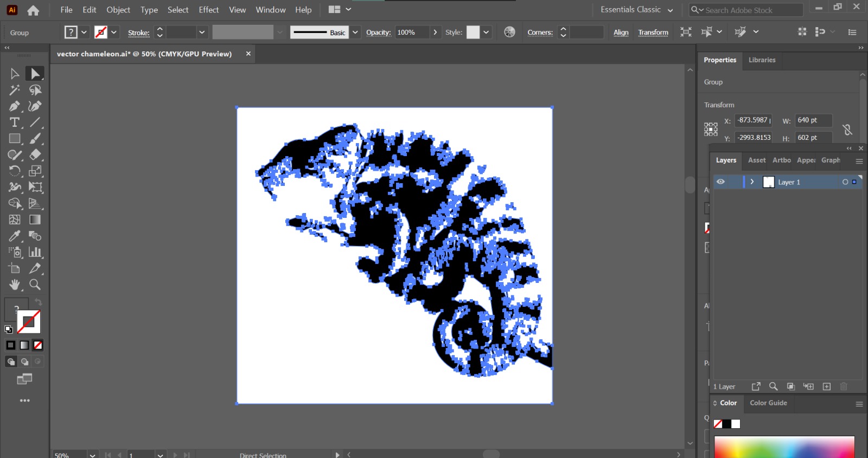Open graphic Style dropdown

click(486, 33)
